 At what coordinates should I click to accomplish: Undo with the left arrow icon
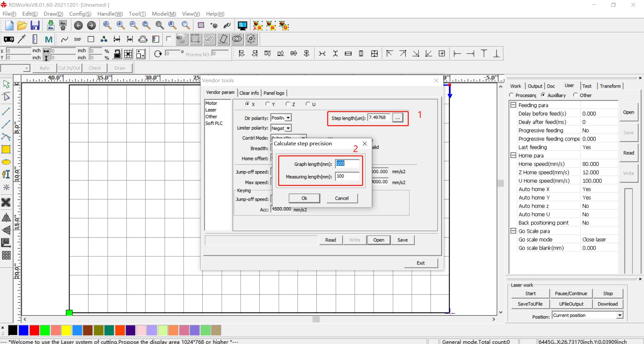tap(78, 26)
